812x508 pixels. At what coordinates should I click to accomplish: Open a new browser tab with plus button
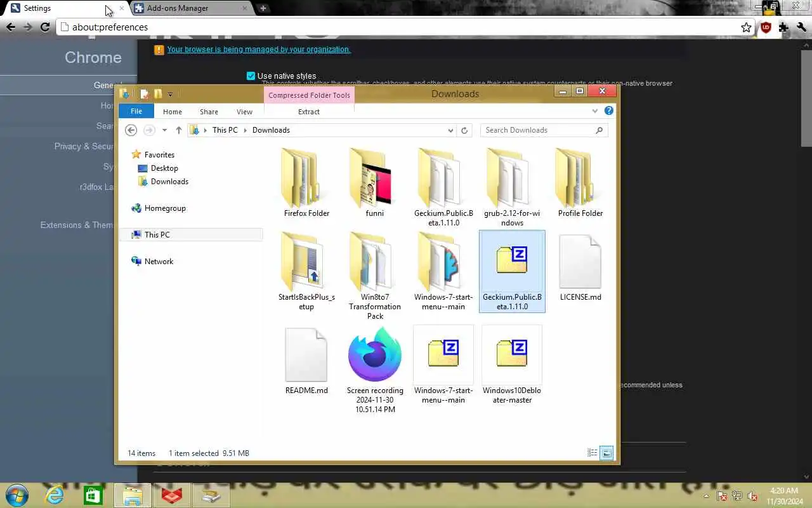click(263, 8)
